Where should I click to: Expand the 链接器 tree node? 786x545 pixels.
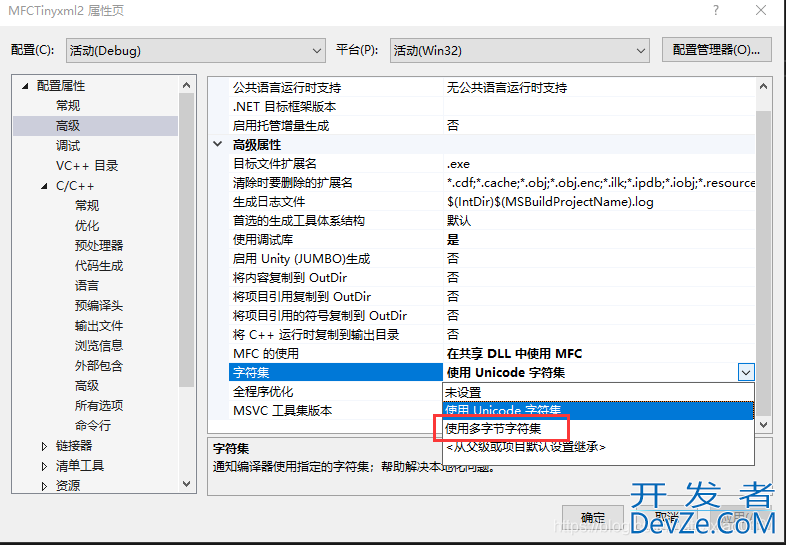click(x=44, y=446)
